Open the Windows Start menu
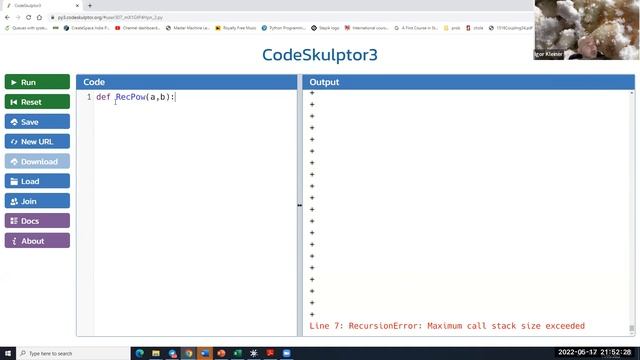 [x=8, y=353]
